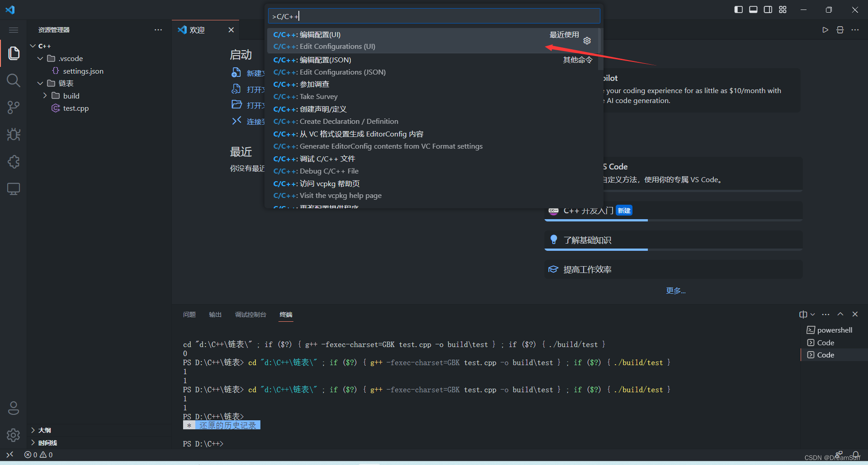Open the Source Control view
Screen dimensions: 868x465
pyautogui.click(x=14, y=108)
